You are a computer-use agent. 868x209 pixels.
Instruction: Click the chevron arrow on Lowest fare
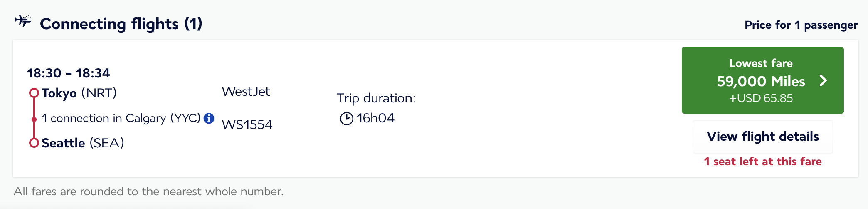tap(823, 80)
